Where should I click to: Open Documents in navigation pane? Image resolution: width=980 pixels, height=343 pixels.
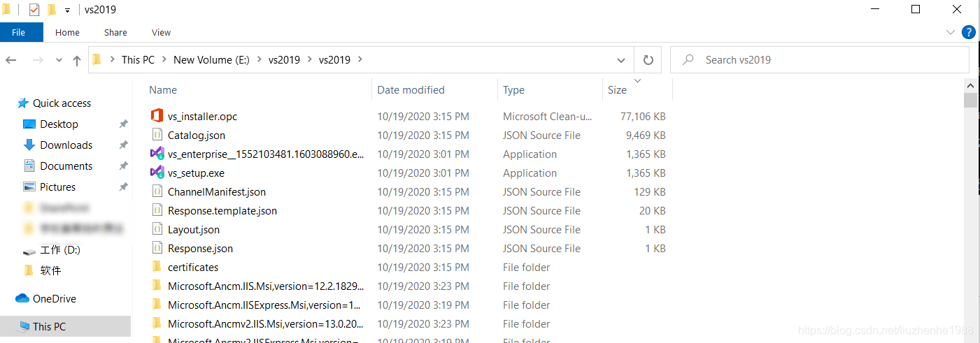[x=66, y=166]
